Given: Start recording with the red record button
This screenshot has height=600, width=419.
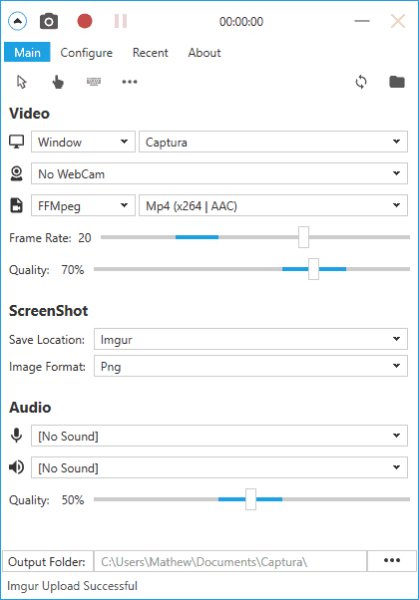Looking at the screenshot, I should (85, 21).
